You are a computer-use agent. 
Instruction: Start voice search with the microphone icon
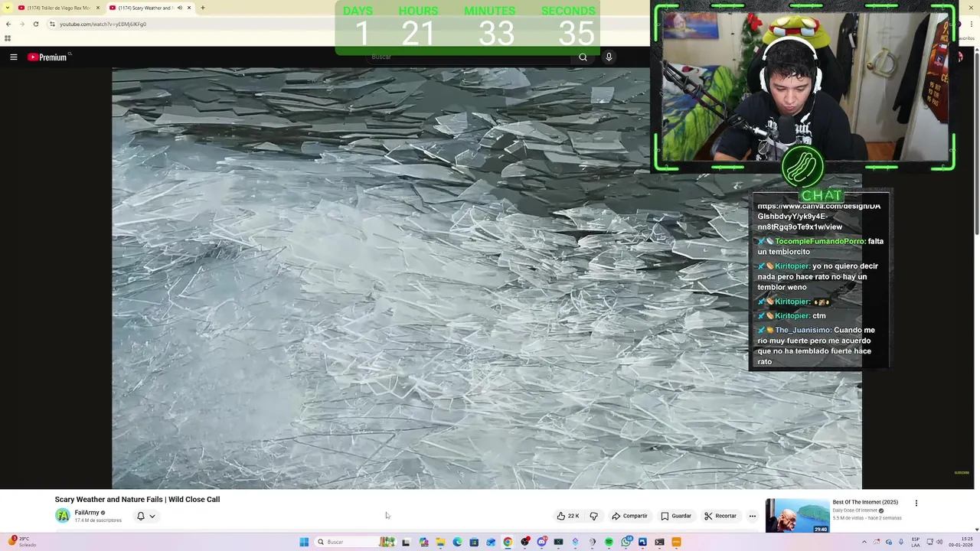609,57
